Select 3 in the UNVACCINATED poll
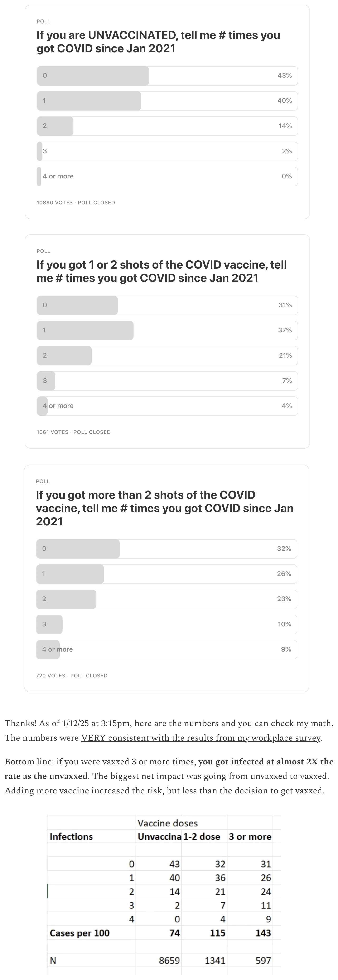Viewport: 338px width, 980px height. pos(167,151)
